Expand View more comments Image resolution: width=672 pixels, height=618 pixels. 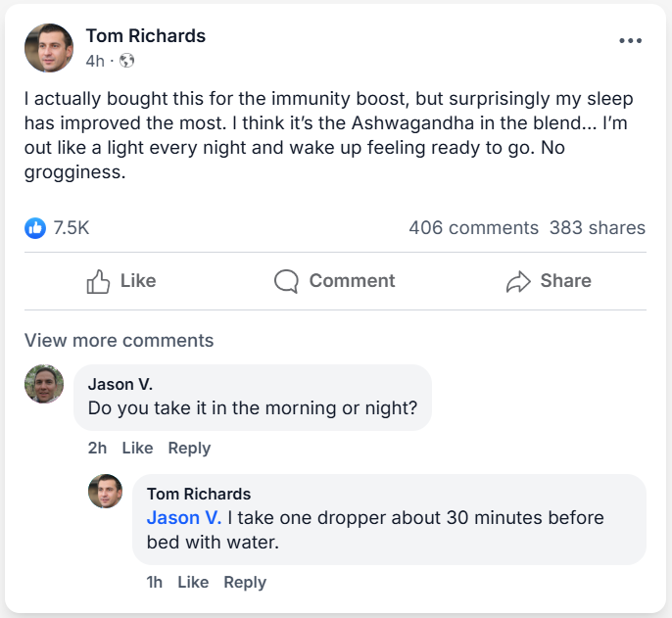point(119,341)
